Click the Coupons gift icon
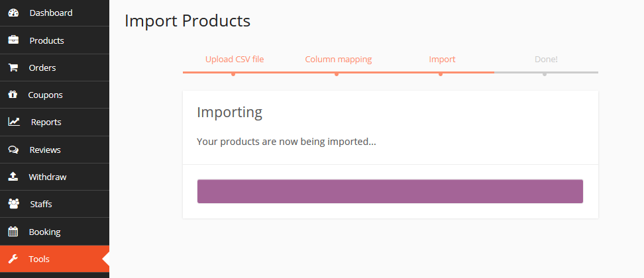 [x=13, y=95]
